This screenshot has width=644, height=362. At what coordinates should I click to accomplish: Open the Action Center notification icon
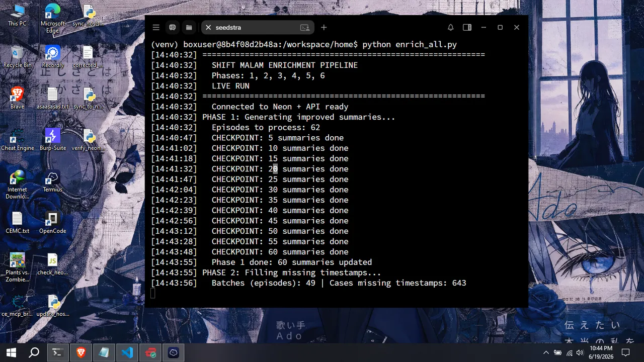pyautogui.click(x=626, y=352)
